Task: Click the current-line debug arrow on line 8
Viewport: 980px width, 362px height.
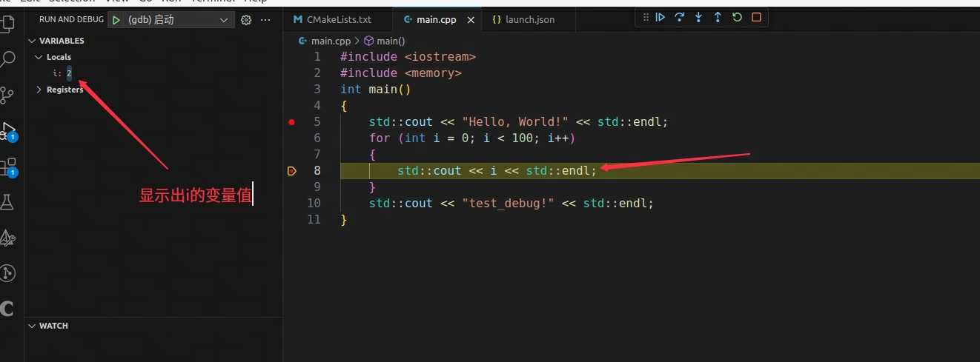Action: coord(291,171)
